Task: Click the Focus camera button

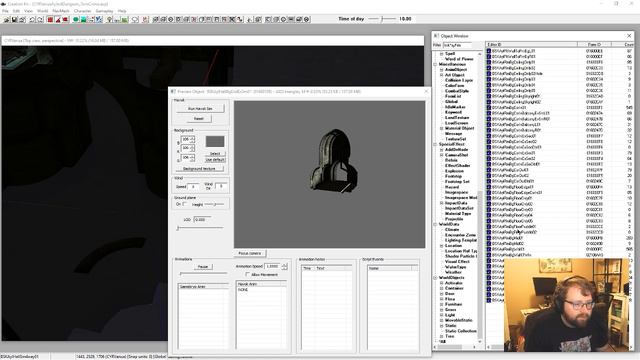Action: (x=249, y=253)
